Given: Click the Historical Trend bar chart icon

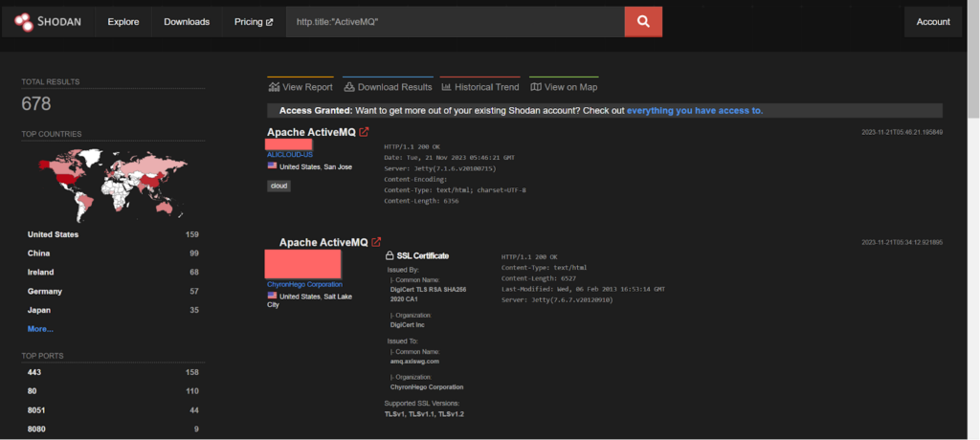Looking at the screenshot, I should tap(446, 87).
